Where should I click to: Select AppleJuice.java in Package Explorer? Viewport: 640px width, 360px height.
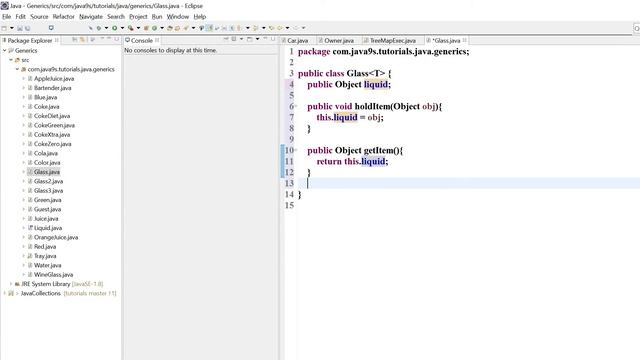[54, 79]
